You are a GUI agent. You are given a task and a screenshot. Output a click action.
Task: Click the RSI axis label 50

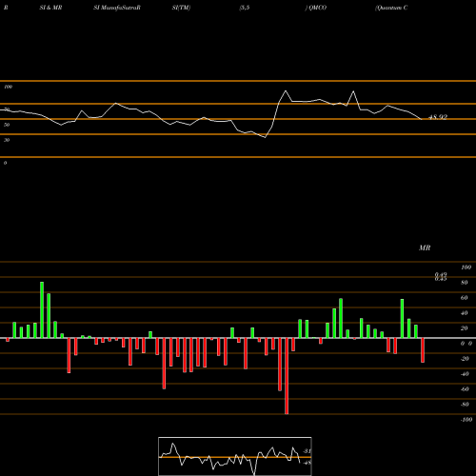pyautogui.click(x=7, y=125)
